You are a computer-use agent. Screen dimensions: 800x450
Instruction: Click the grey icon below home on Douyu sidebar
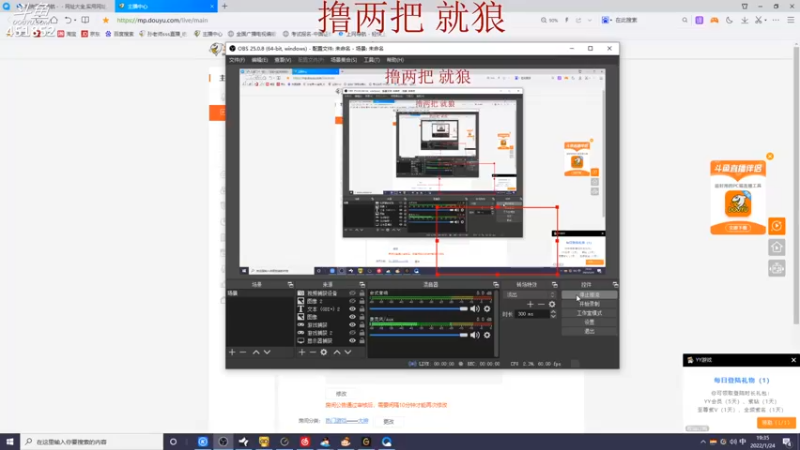pos(777,268)
